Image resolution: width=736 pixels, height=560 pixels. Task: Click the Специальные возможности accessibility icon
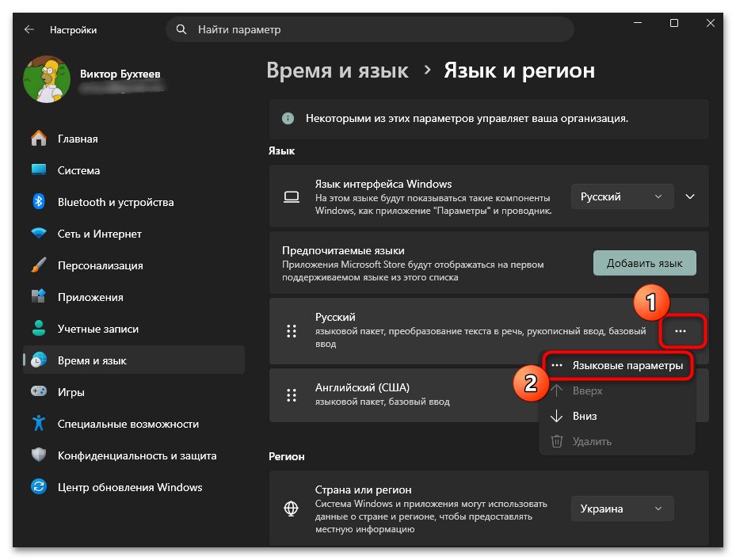click(x=39, y=424)
